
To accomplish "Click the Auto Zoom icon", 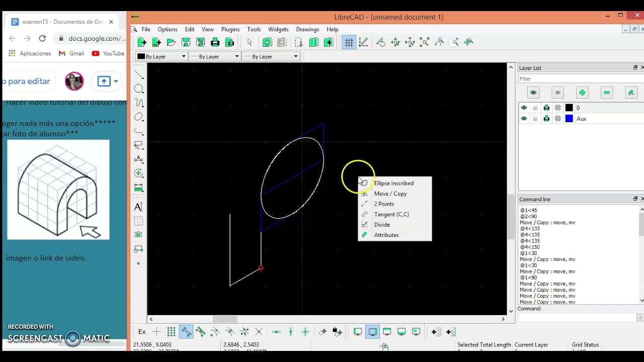I will click(425, 43).
